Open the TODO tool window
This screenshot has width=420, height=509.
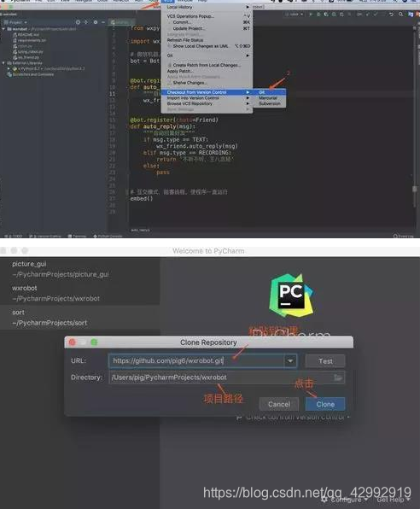[14, 236]
